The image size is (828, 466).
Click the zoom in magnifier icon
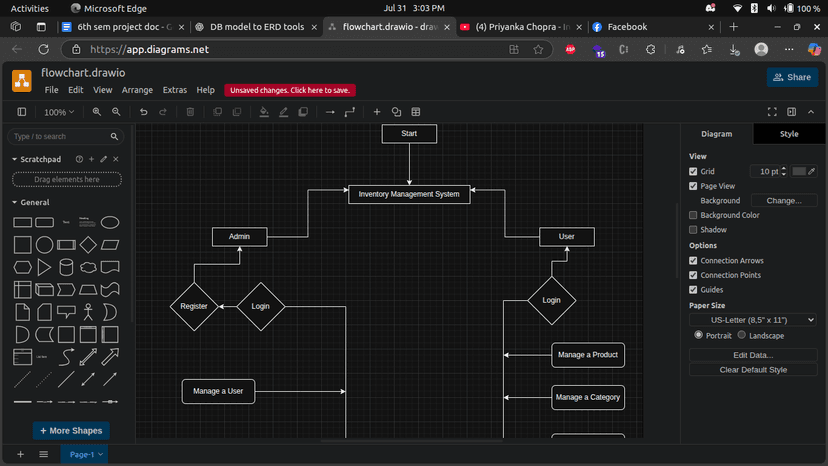pos(97,112)
